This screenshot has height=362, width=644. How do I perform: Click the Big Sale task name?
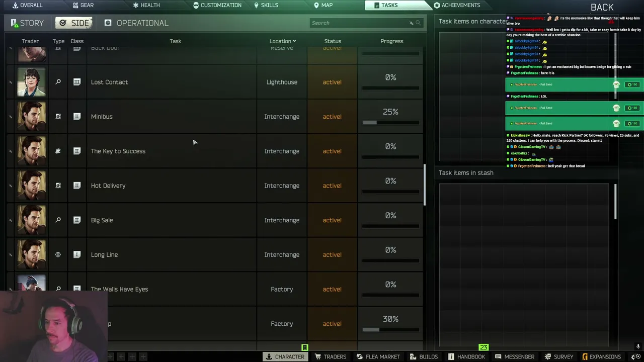coord(102,220)
